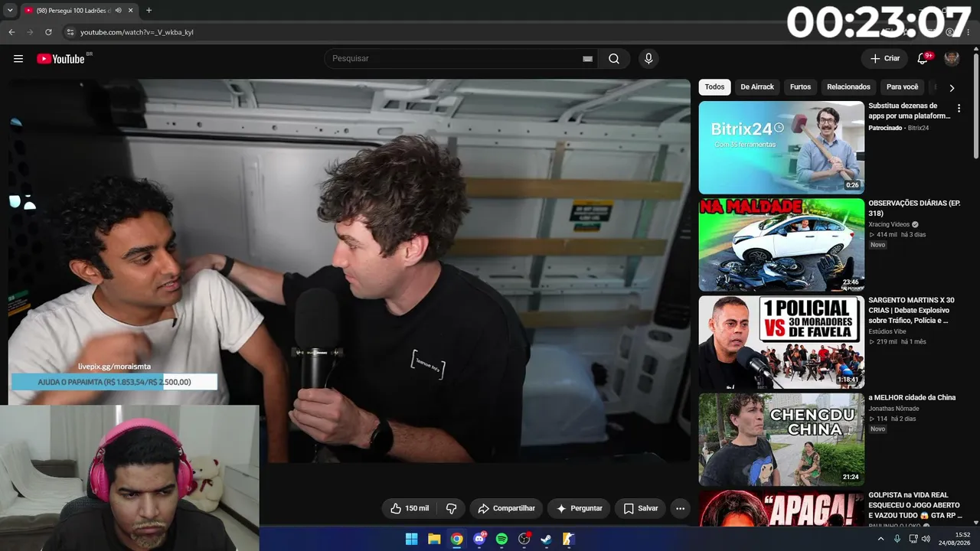Image resolution: width=980 pixels, height=551 pixels.
Task: Open the Windows Start menu
Action: click(411, 539)
